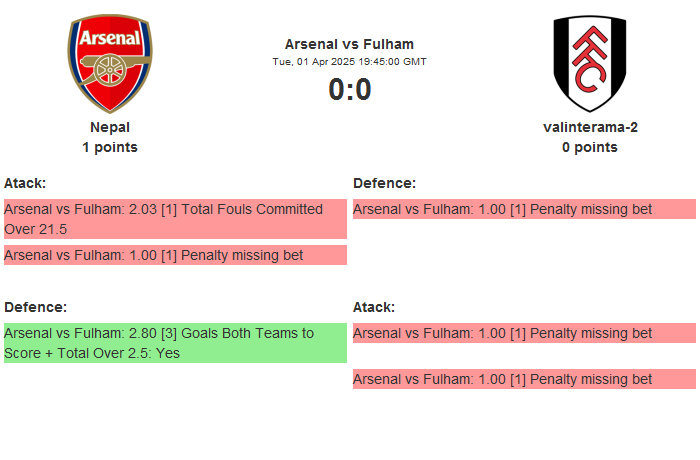This screenshot has height=460, width=700.
Task: Click the Atack heading under Nepal
Action: tap(25, 183)
